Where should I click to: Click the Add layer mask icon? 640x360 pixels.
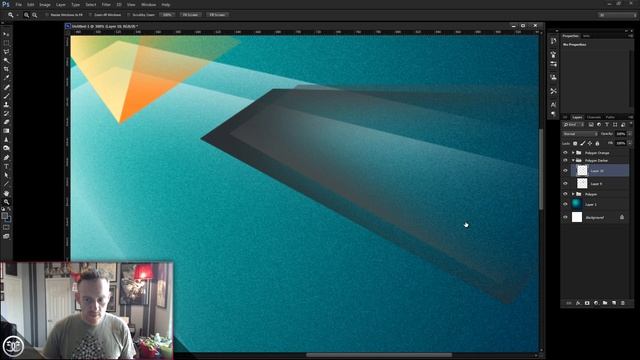pyautogui.click(x=587, y=303)
